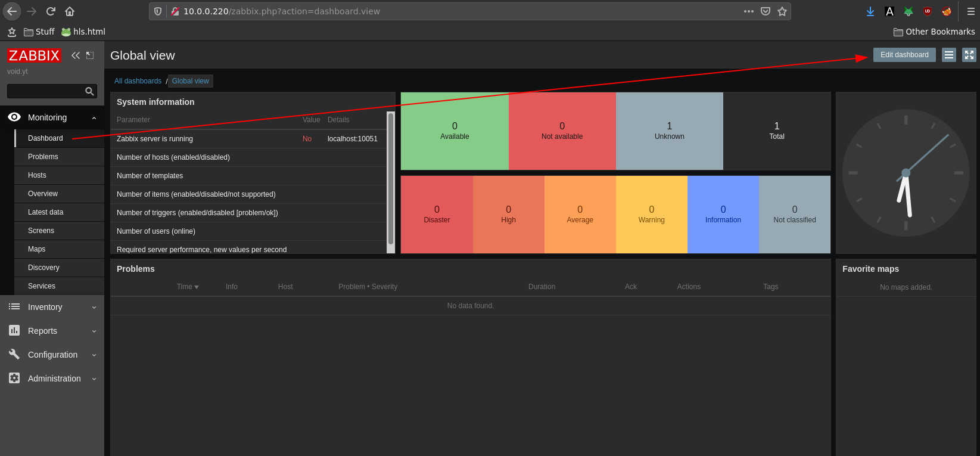
Task: Collapse the Monitoring menu section
Action: coord(94,118)
